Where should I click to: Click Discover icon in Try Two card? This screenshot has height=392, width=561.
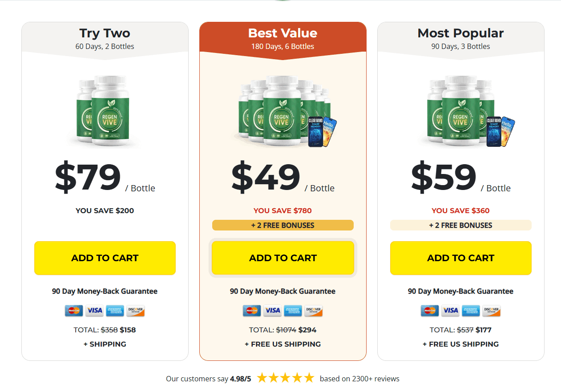[x=135, y=311]
